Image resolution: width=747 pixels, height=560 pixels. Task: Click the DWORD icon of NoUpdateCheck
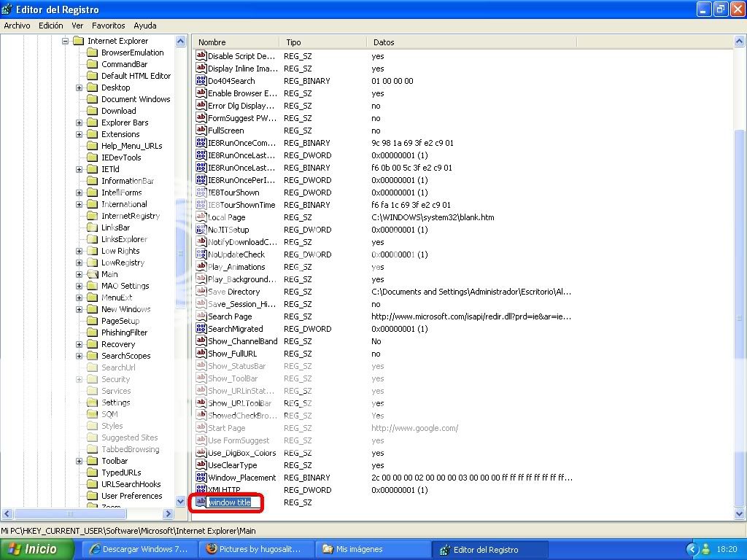pos(201,254)
